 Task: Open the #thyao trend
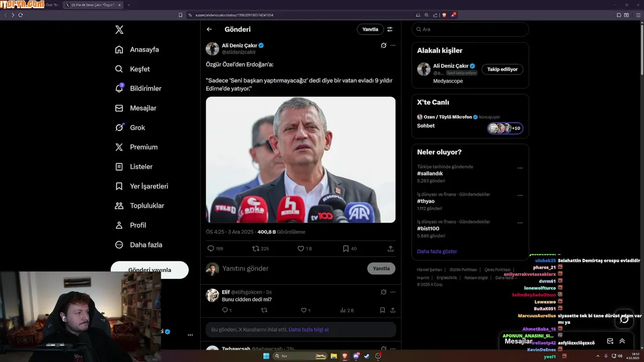(x=426, y=201)
